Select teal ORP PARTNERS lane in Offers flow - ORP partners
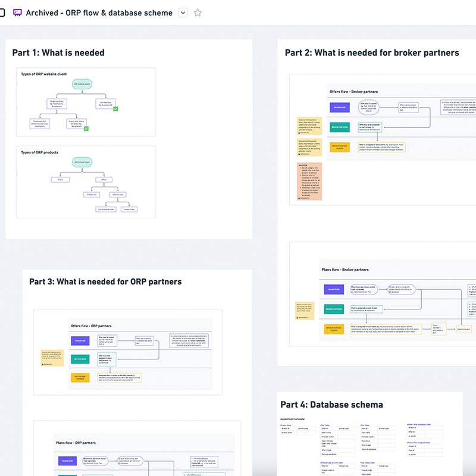The width and height of the screenshot is (476, 476). pyautogui.click(x=80, y=359)
